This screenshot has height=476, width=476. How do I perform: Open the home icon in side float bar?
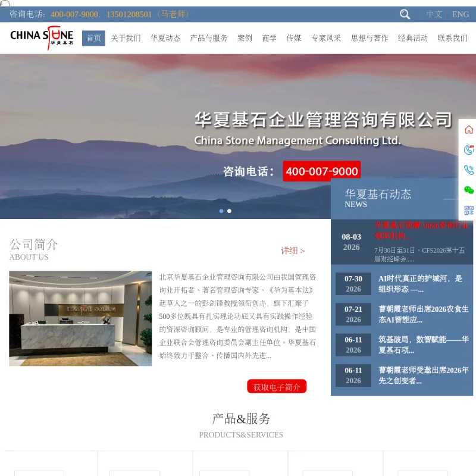(x=468, y=130)
